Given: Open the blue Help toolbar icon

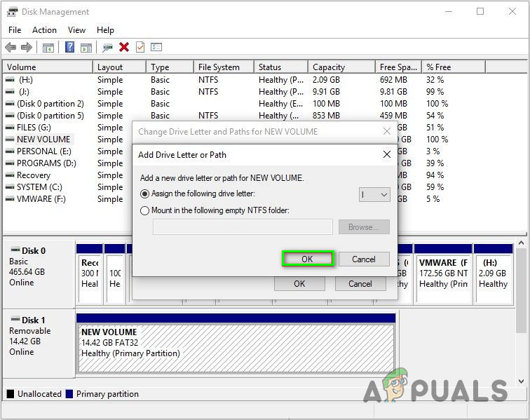Looking at the screenshot, I should 69,47.
